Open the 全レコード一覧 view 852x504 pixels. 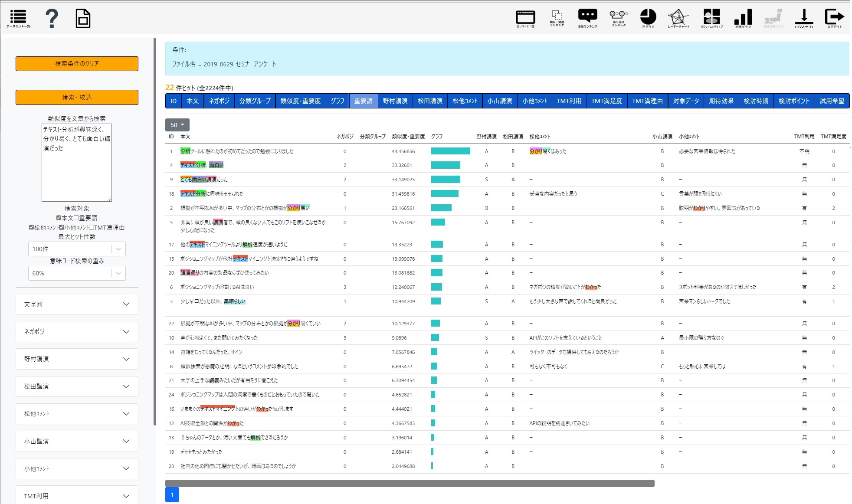point(525,18)
